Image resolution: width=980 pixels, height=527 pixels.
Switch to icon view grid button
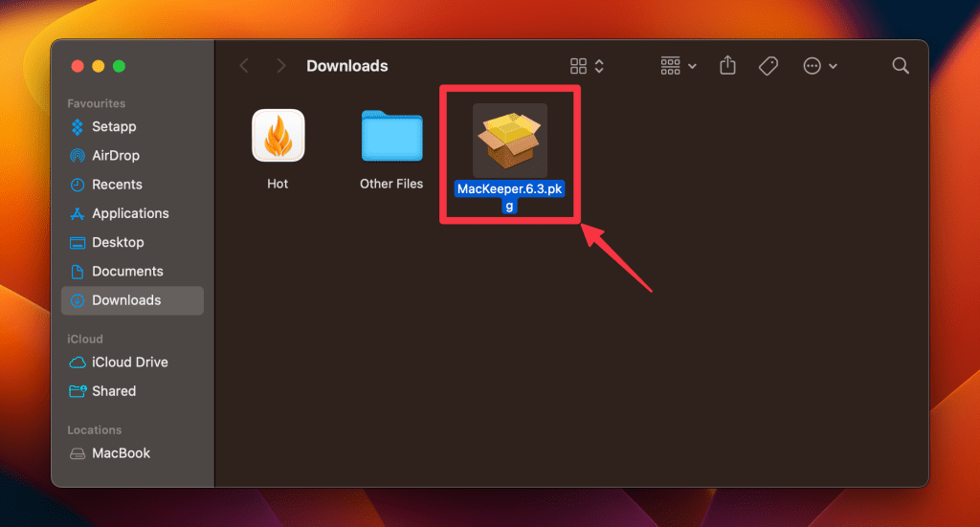(578, 66)
